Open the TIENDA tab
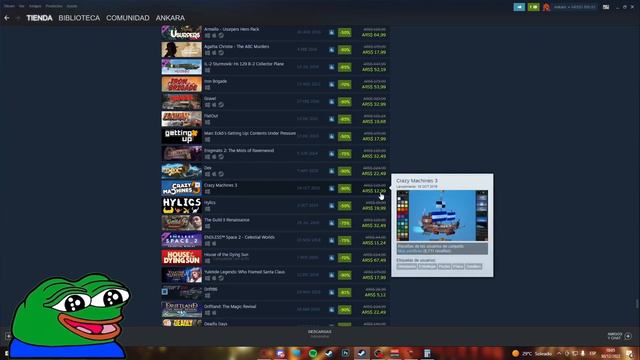Image resolution: width=640 pixels, height=360 pixels. click(x=39, y=18)
